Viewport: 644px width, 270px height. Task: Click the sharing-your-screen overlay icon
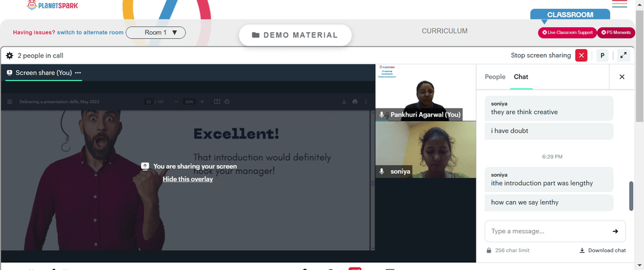(x=144, y=166)
